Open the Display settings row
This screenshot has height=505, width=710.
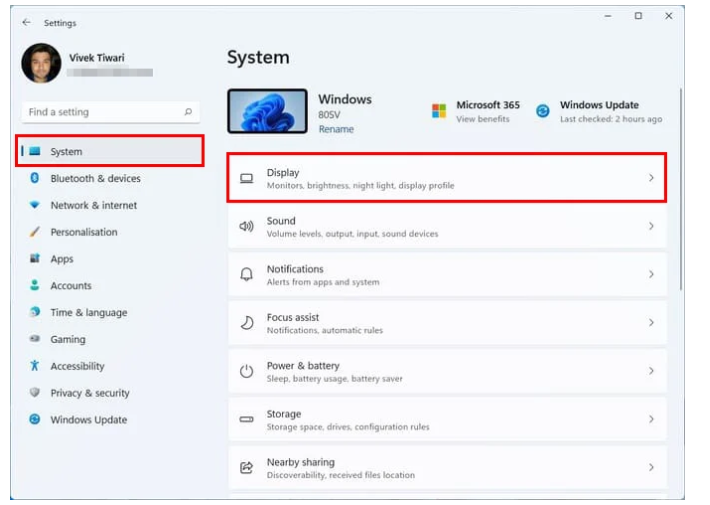click(x=447, y=178)
